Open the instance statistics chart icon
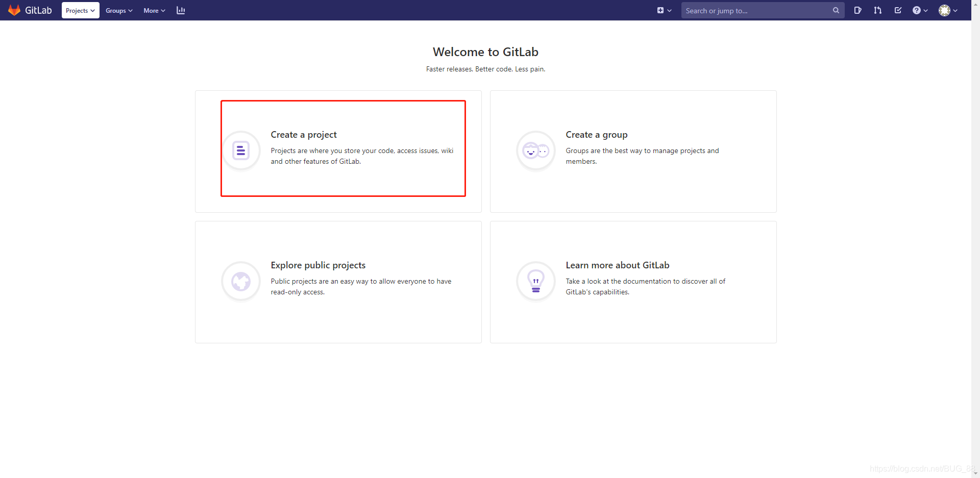This screenshot has height=478, width=980. [181, 10]
